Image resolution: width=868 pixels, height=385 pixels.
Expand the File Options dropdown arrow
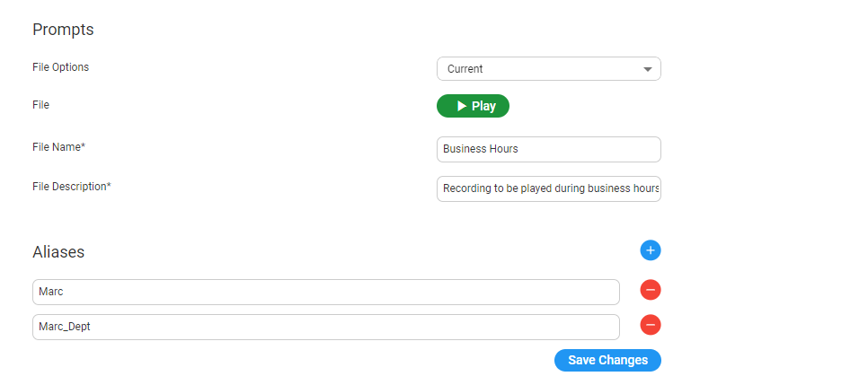648,69
